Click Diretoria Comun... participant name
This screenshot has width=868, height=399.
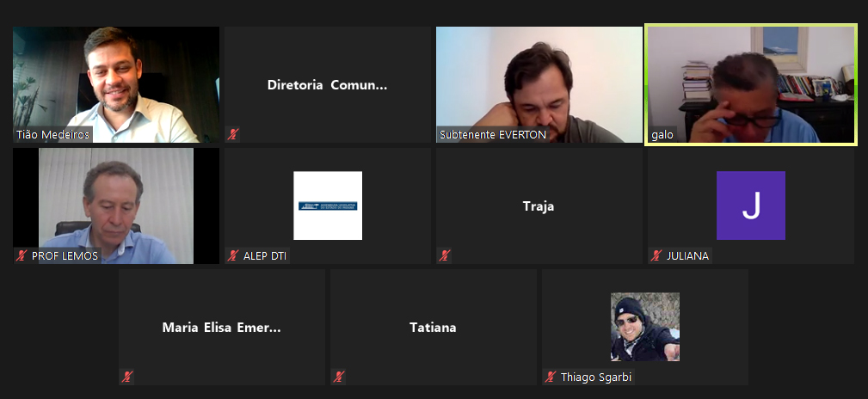(327, 85)
